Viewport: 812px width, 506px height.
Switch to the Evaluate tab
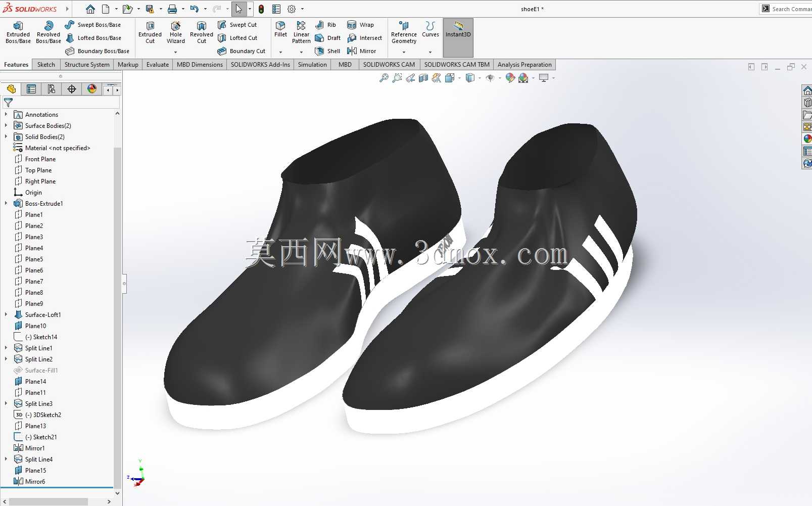(158, 65)
